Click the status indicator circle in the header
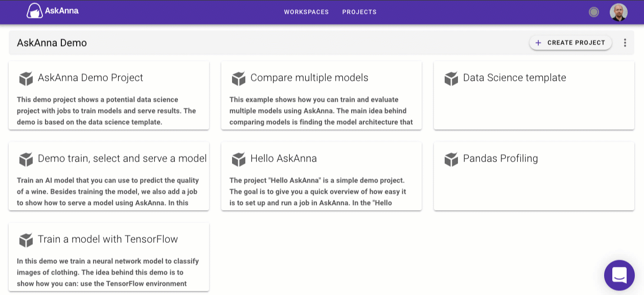644x295 pixels. (593, 11)
